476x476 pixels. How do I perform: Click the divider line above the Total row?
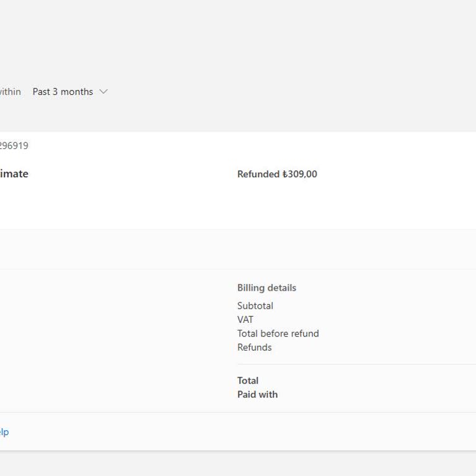pyautogui.click(x=353, y=364)
